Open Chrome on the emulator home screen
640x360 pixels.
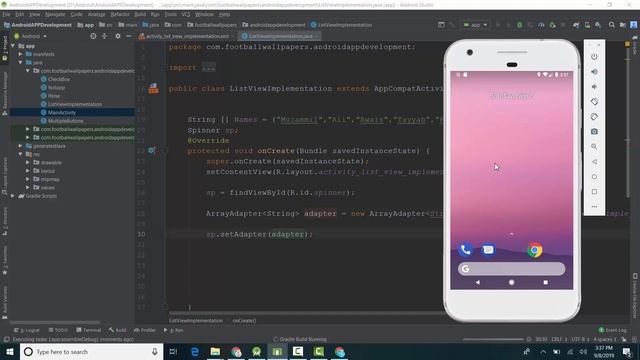pyautogui.click(x=535, y=249)
